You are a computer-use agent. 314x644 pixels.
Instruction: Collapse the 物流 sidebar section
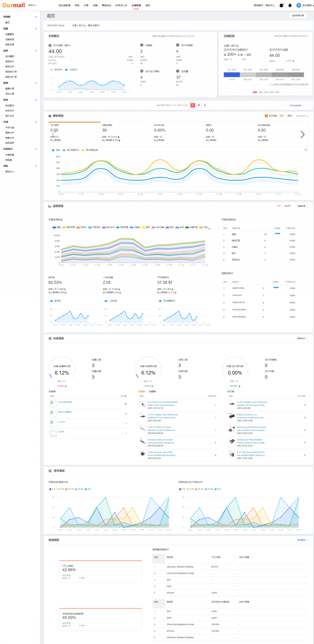tap(36, 100)
